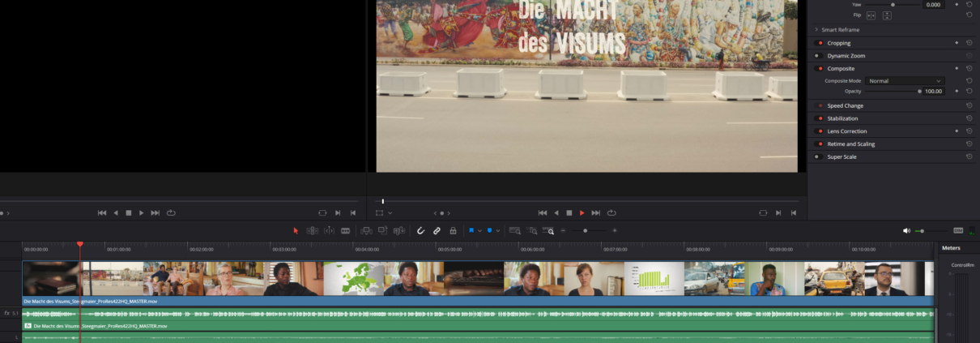Reset the Opacity parameter

pyautogui.click(x=969, y=92)
